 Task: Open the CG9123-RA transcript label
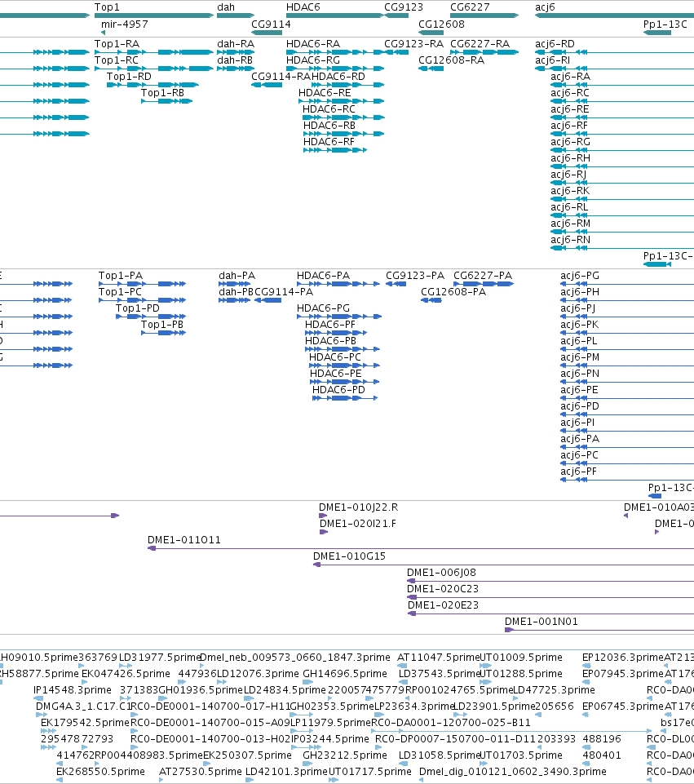(x=413, y=44)
